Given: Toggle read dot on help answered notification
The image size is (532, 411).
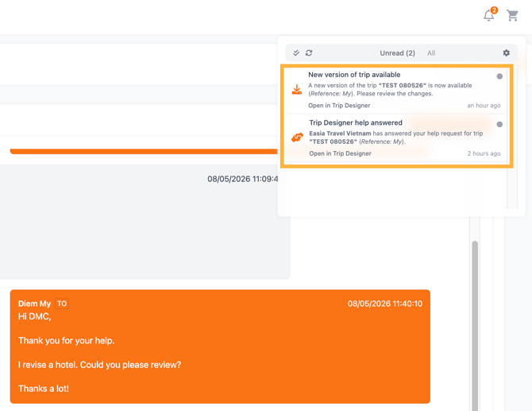Looking at the screenshot, I should (x=499, y=124).
